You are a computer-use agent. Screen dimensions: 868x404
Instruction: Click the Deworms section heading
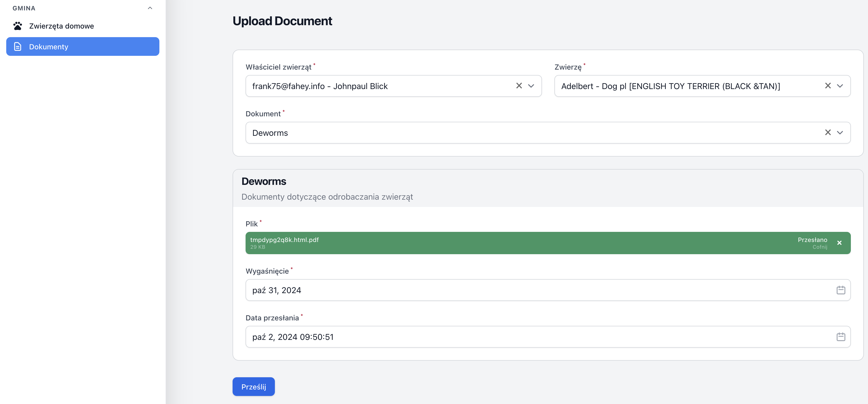[264, 181]
